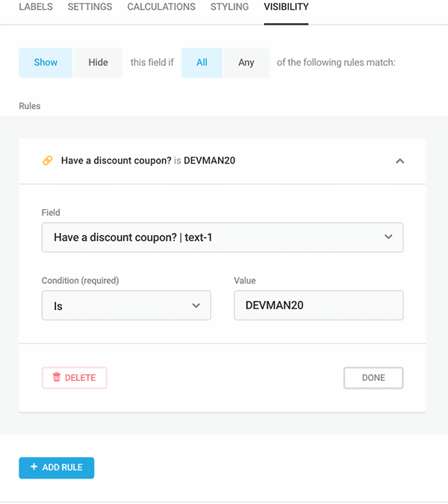Delete this visibility rule
448x504 pixels.
74,378
